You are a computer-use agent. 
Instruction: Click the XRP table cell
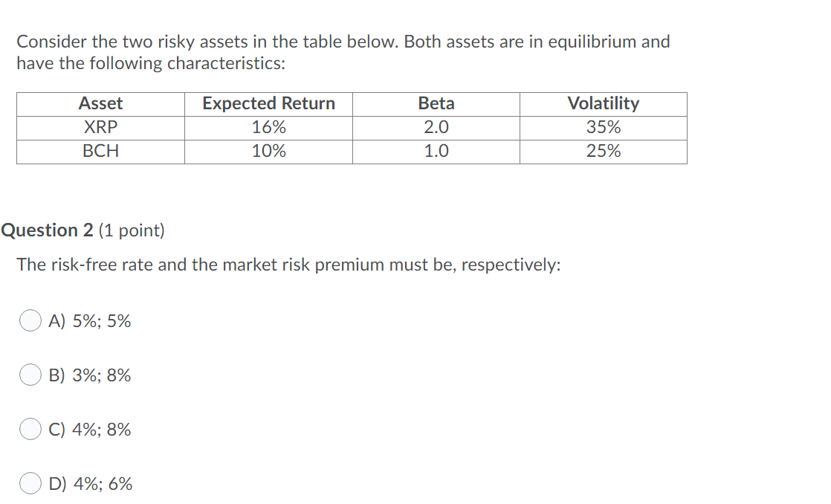coord(100,127)
